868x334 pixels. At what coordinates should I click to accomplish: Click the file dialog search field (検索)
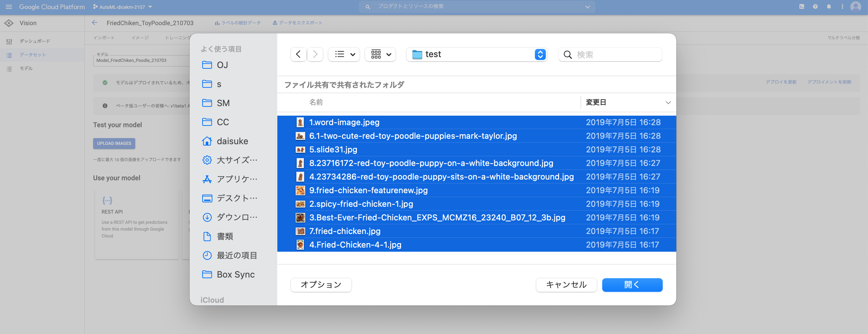pyautogui.click(x=610, y=54)
